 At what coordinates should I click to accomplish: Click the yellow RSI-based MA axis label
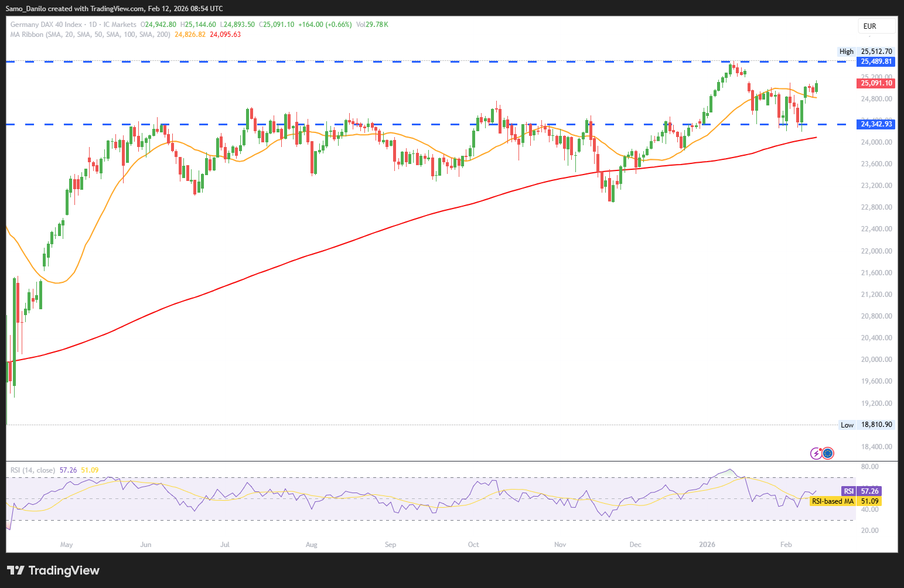845,501
